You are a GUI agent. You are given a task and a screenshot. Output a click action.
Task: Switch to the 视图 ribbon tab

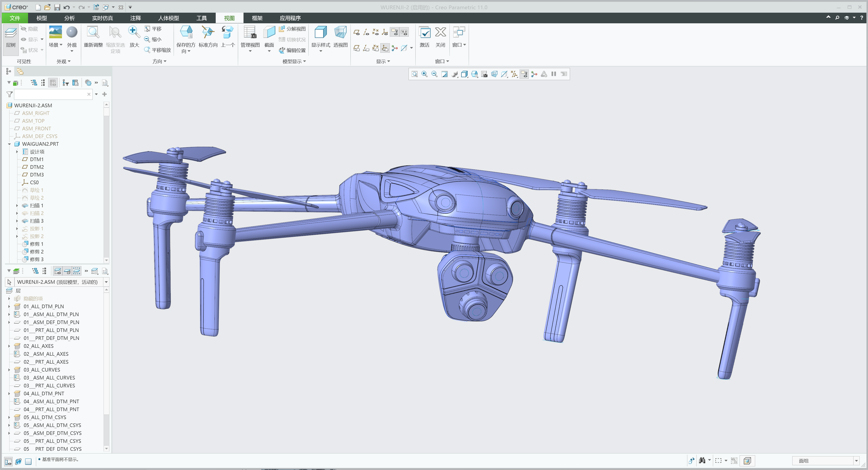tap(229, 18)
